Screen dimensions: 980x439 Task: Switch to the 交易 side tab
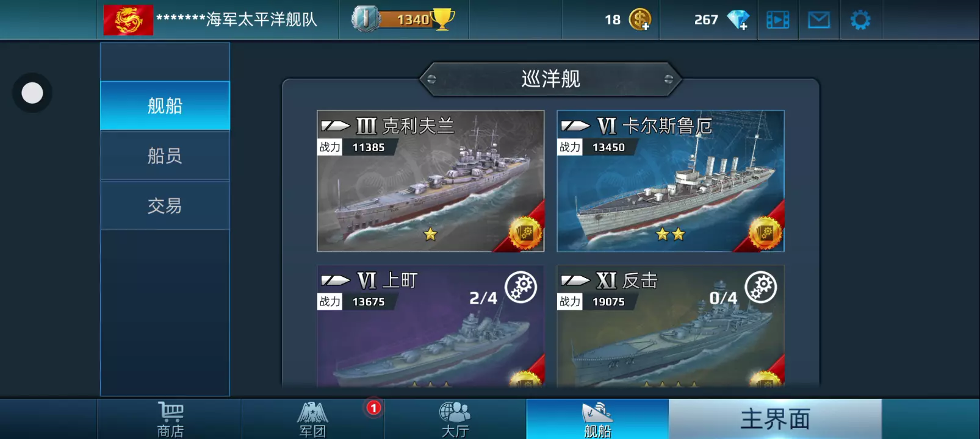pyautogui.click(x=165, y=205)
